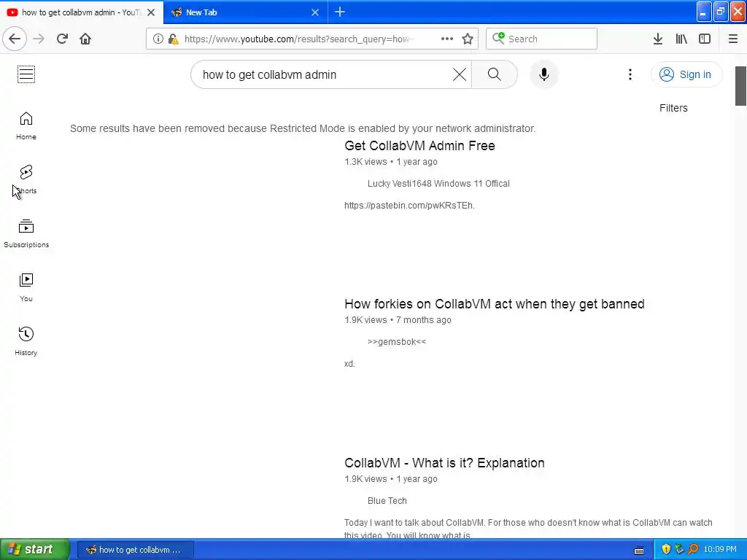Viewport: 747px width, 560px height.
Task: Close the YouTube results tab
Action: pyautogui.click(x=151, y=12)
